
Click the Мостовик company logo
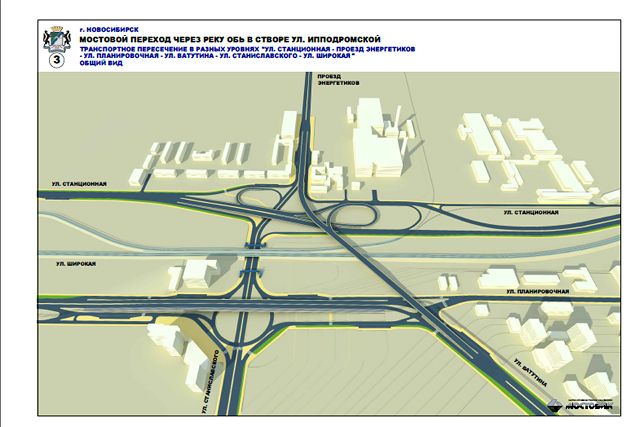579,404
